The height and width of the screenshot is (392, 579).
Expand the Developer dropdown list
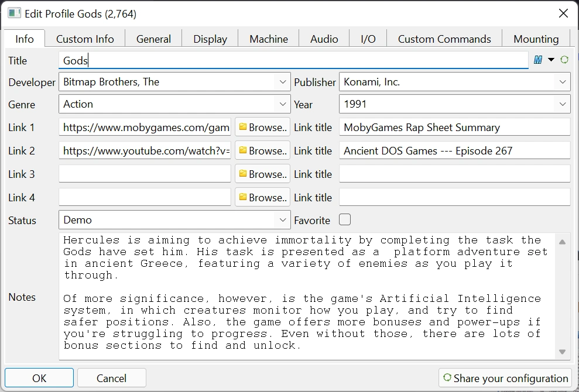pyautogui.click(x=283, y=82)
